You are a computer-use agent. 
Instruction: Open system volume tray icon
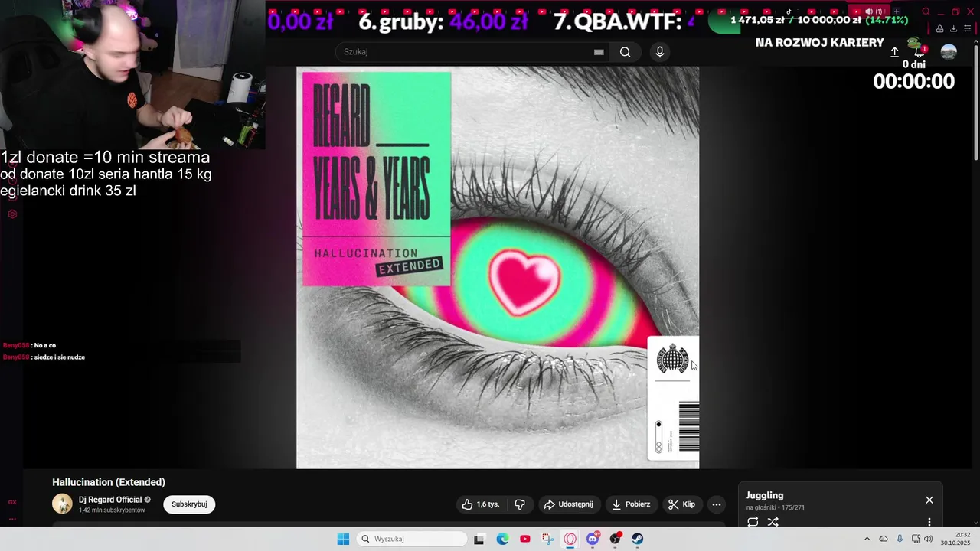pyautogui.click(x=929, y=539)
